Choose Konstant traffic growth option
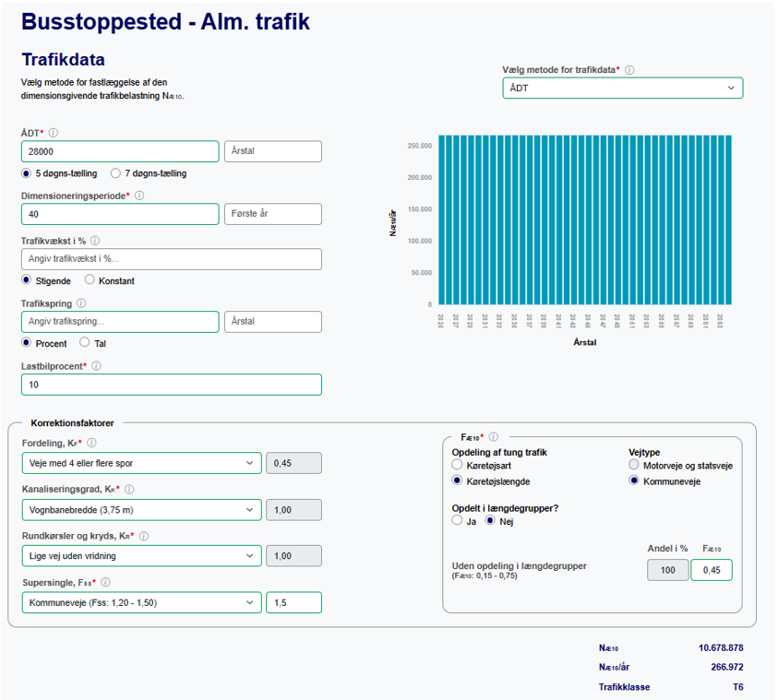Screen dimensions: 778x700 pyautogui.click(x=90, y=280)
